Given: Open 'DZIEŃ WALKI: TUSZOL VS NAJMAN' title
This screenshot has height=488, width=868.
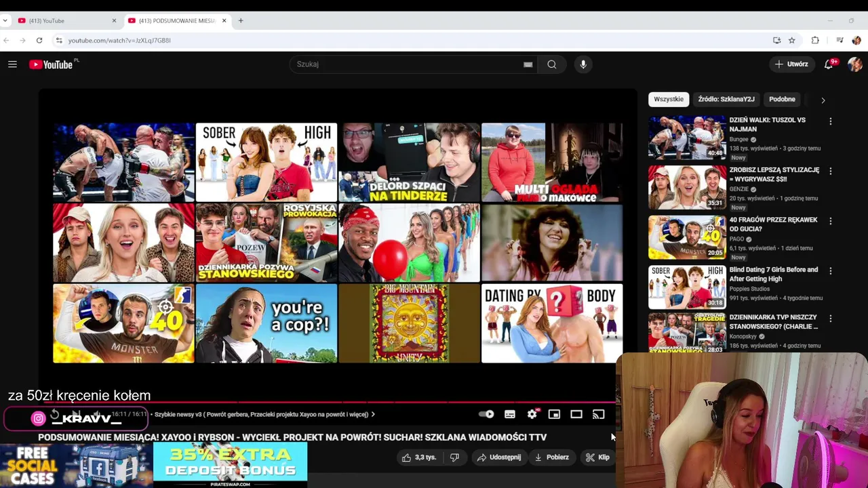Looking at the screenshot, I should (x=767, y=124).
